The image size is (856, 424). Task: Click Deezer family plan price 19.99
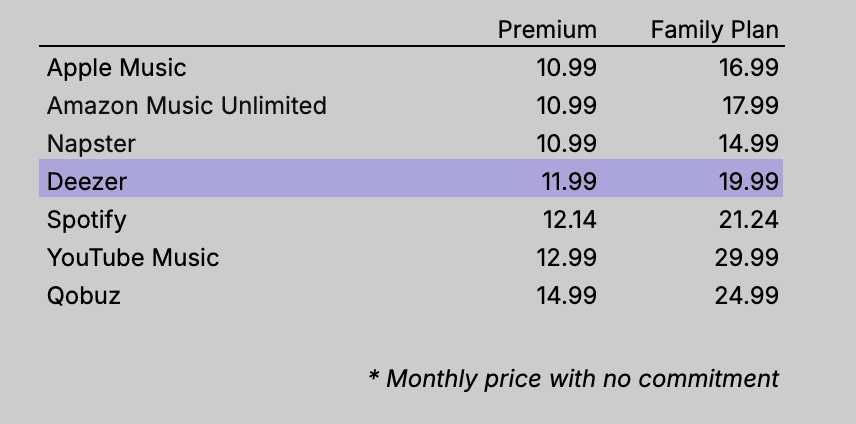coord(748,181)
